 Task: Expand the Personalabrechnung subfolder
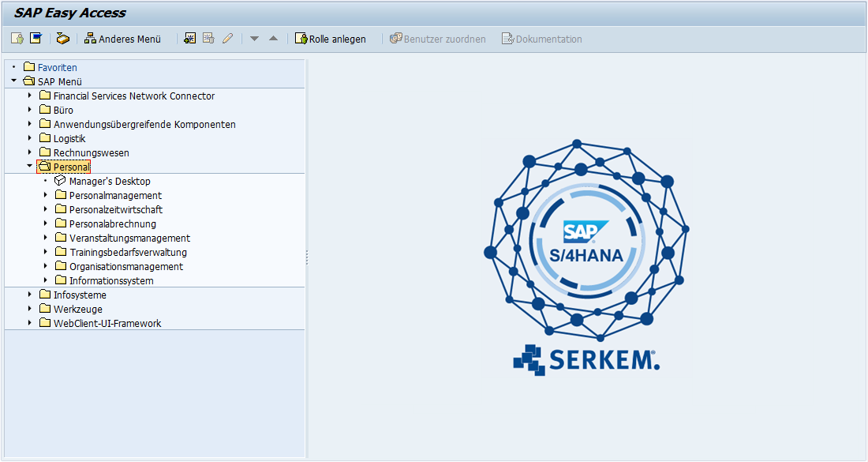point(45,224)
